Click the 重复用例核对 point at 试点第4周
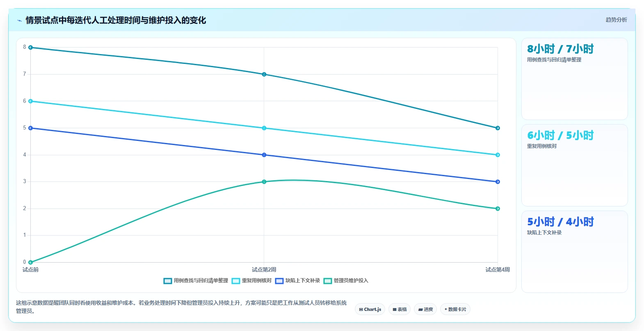This screenshot has width=644, height=331. (498, 155)
